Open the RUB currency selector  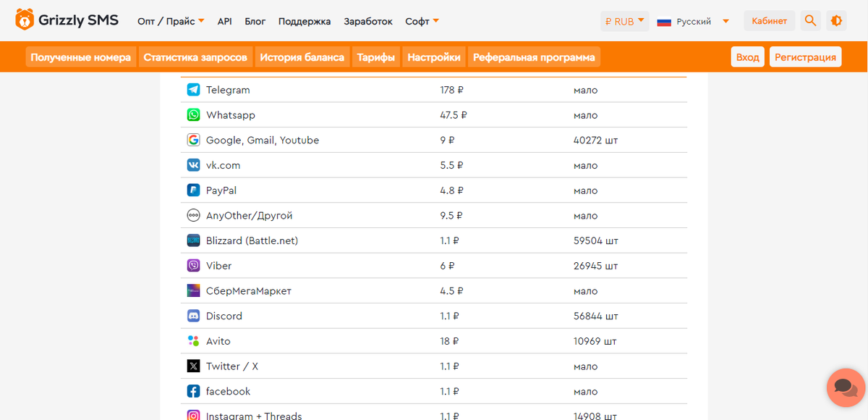624,21
